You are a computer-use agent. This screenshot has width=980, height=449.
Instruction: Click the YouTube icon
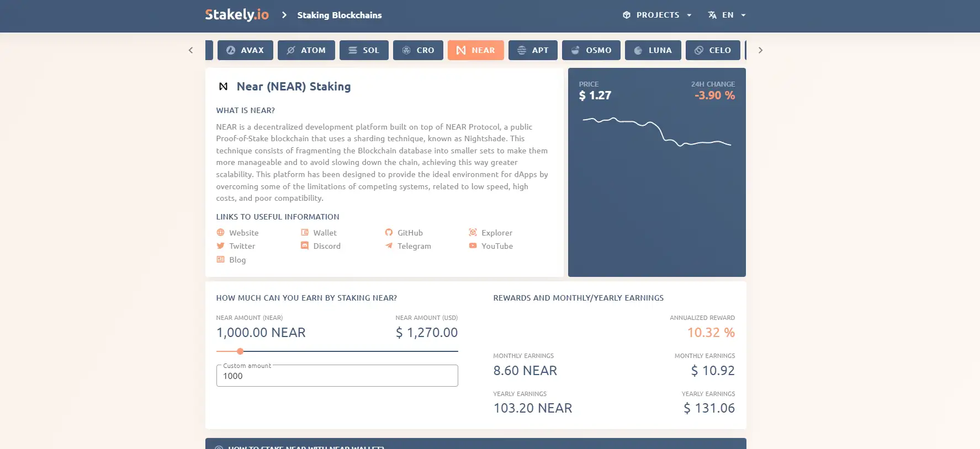[x=473, y=246]
